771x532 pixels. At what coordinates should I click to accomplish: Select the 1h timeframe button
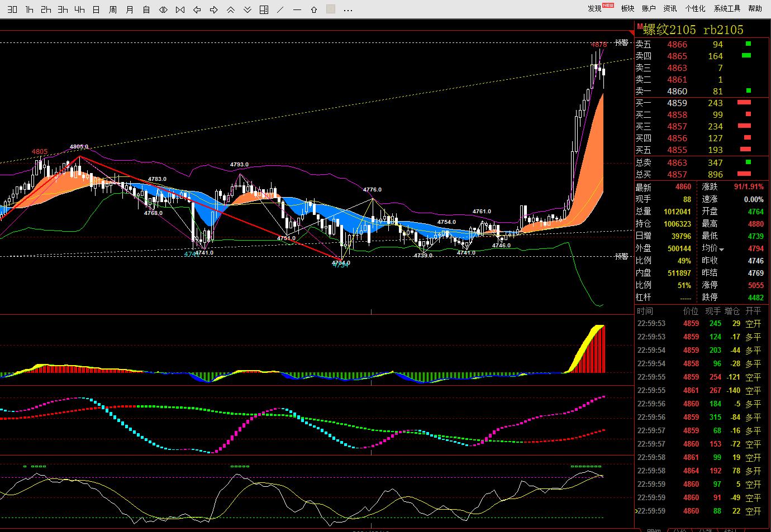point(29,9)
